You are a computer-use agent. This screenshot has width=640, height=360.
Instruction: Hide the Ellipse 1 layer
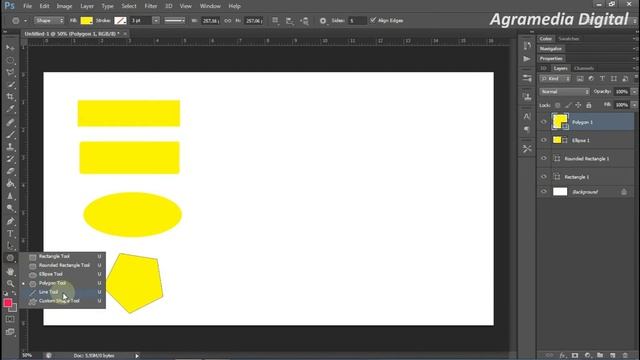click(x=544, y=140)
